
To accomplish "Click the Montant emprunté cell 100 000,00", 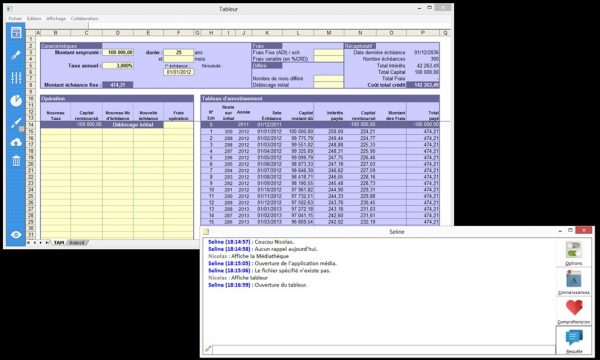I will coord(118,52).
